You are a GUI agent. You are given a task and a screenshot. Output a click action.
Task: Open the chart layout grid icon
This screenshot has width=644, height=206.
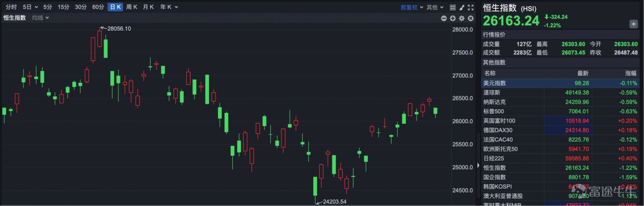452,7
